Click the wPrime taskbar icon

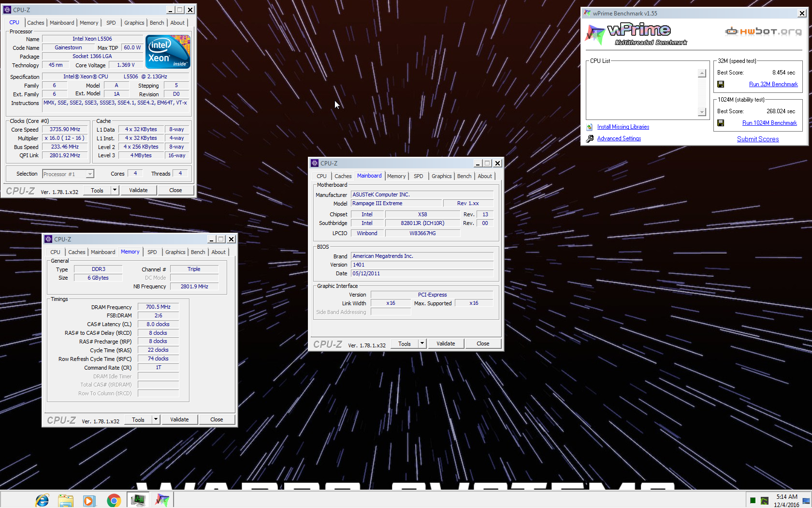162,500
